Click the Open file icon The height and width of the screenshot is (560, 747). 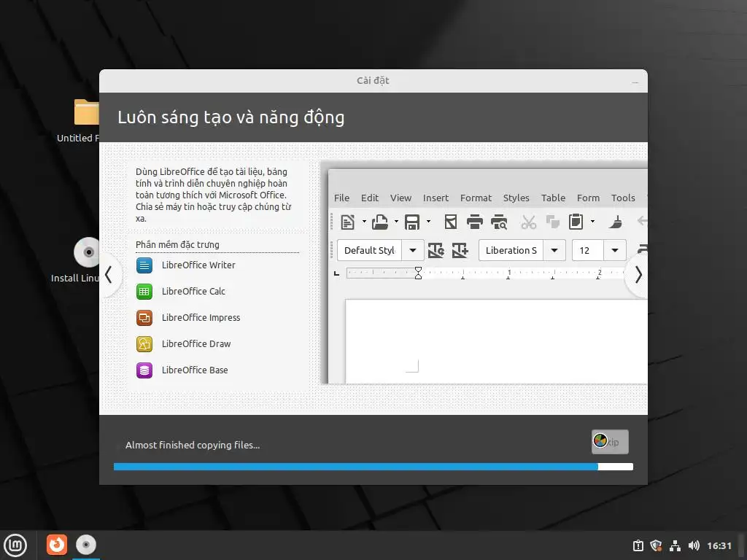tap(379, 222)
